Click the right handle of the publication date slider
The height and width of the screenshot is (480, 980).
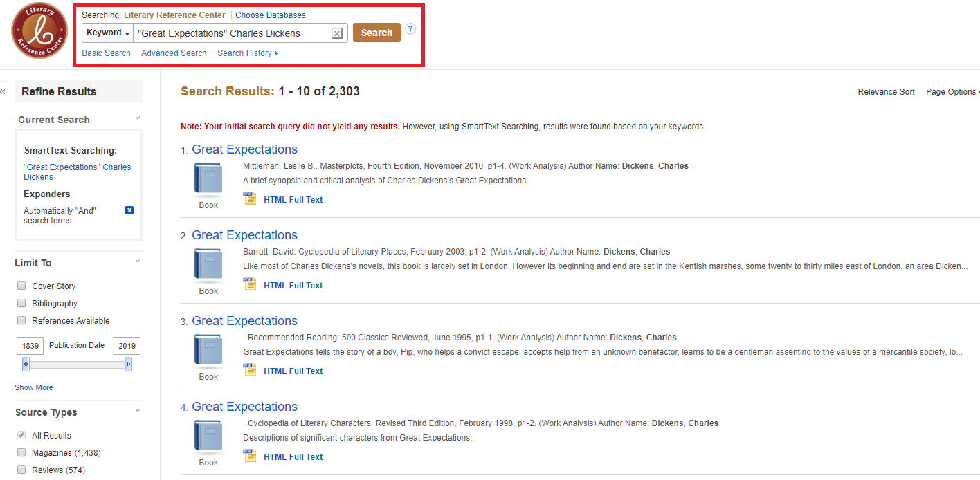click(x=128, y=364)
